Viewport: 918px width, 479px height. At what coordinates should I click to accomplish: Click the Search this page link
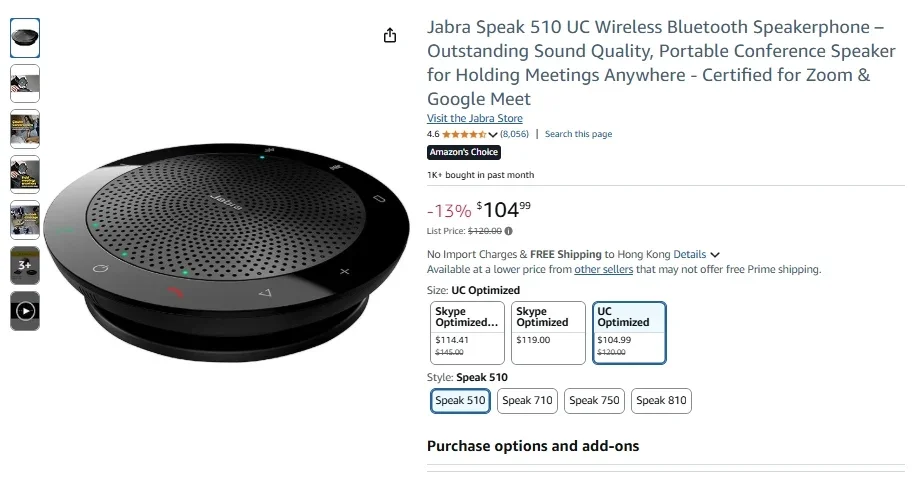578,134
